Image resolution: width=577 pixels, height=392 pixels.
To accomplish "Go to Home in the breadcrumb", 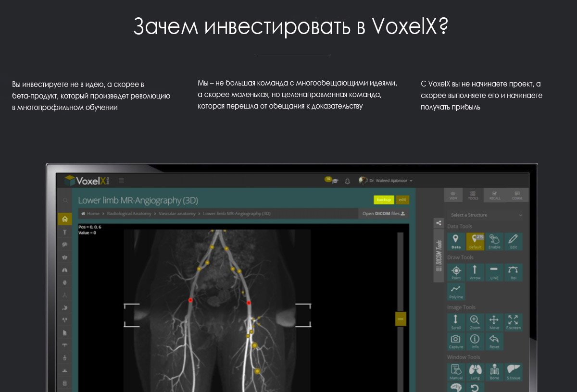I will coord(91,213).
